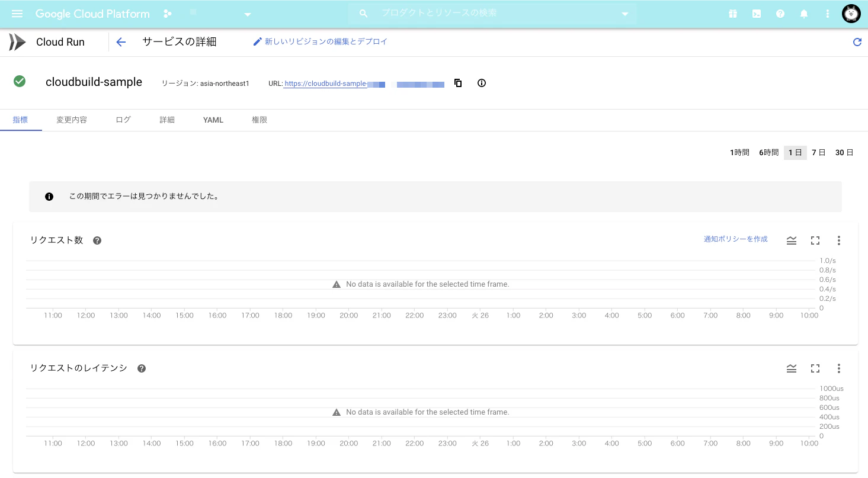Image resolution: width=868 pixels, height=478 pixels.
Task: Click the Cloud Run product logo icon
Action: (17, 42)
